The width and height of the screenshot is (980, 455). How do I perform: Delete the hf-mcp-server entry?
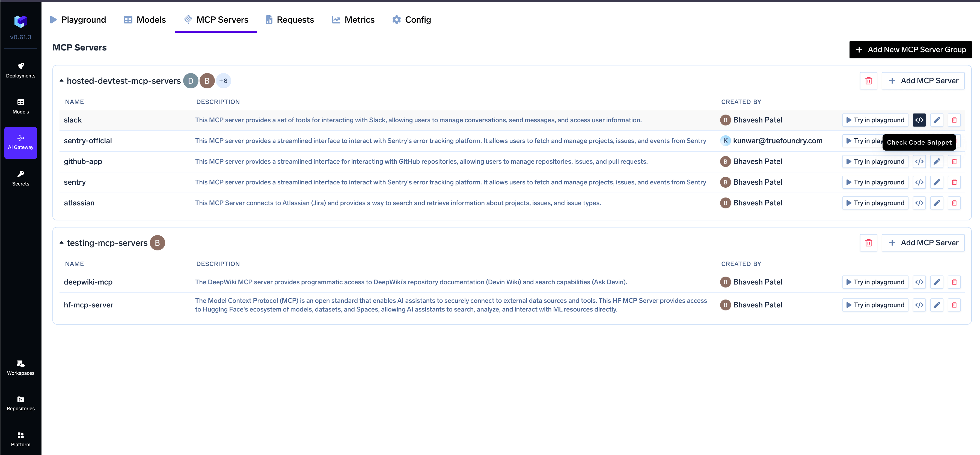[954, 305]
